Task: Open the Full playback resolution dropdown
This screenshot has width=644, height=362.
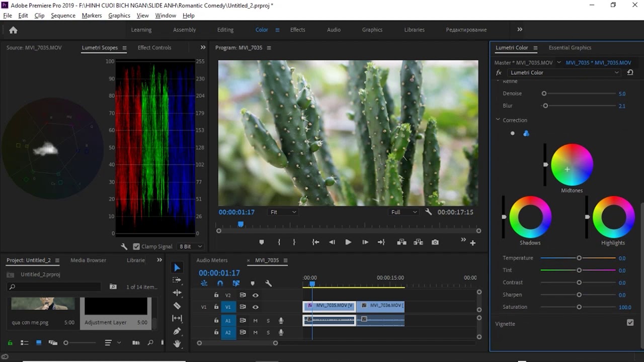Action: pyautogui.click(x=404, y=212)
